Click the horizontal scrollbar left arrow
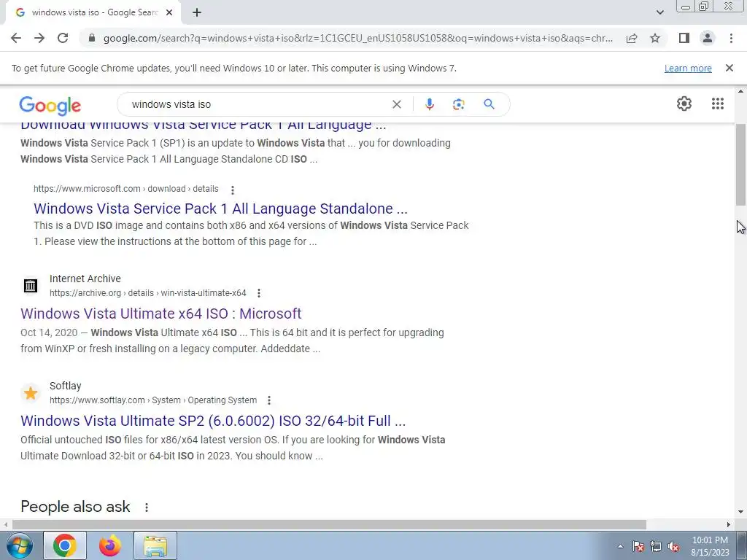This screenshot has height=560, width=747. point(5,524)
